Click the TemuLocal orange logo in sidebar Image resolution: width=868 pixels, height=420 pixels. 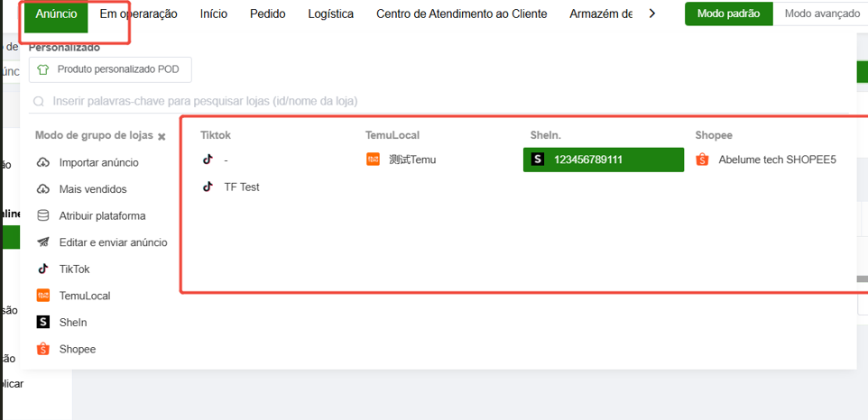[42, 296]
